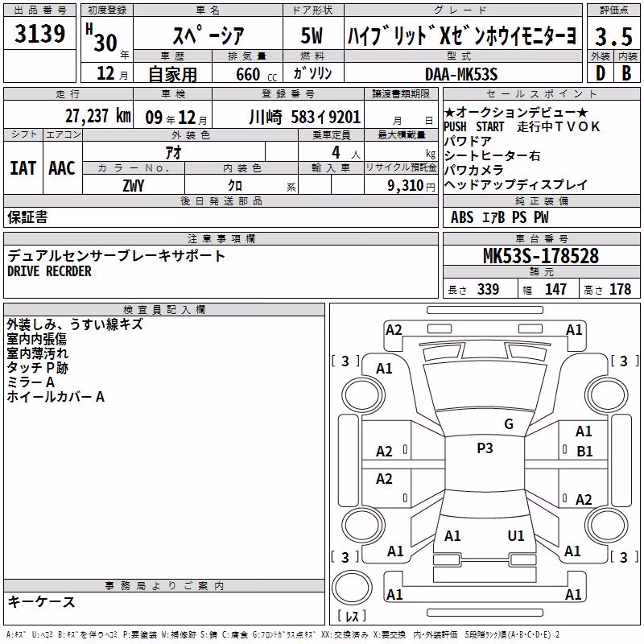The width and height of the screenshot is (644, 644).
Task: Select the recycle deposit 9,310円
Action: (411, 186)
